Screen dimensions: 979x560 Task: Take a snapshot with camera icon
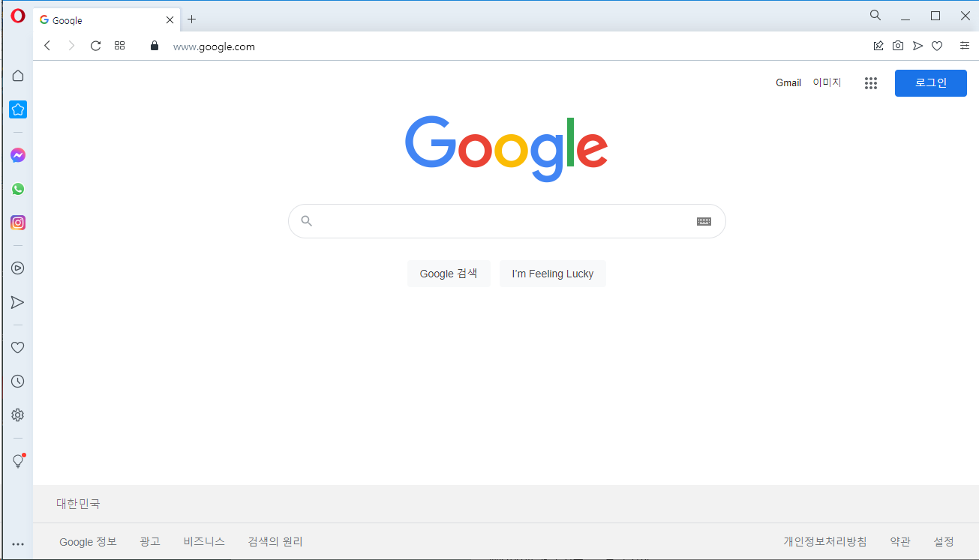point(898,46)
